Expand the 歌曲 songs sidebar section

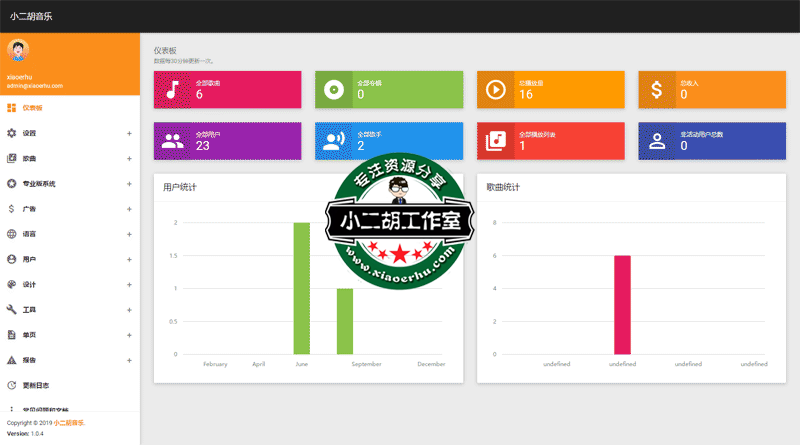(x=129, y=158)
